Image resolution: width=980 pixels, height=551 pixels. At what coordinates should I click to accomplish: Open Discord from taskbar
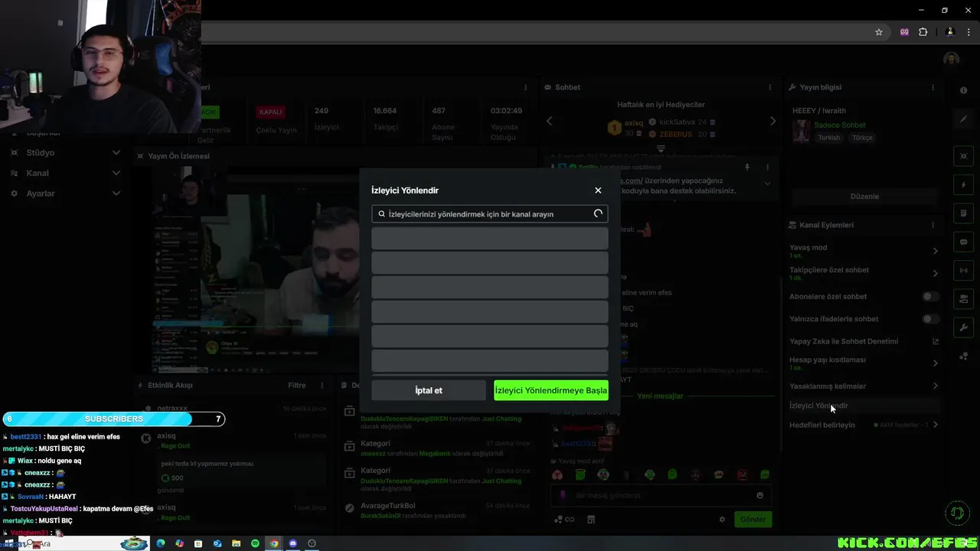coord(292,543)
